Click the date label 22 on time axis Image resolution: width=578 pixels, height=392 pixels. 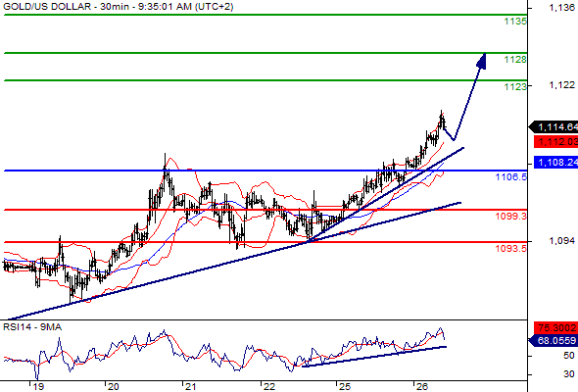(x=269, y=387)
